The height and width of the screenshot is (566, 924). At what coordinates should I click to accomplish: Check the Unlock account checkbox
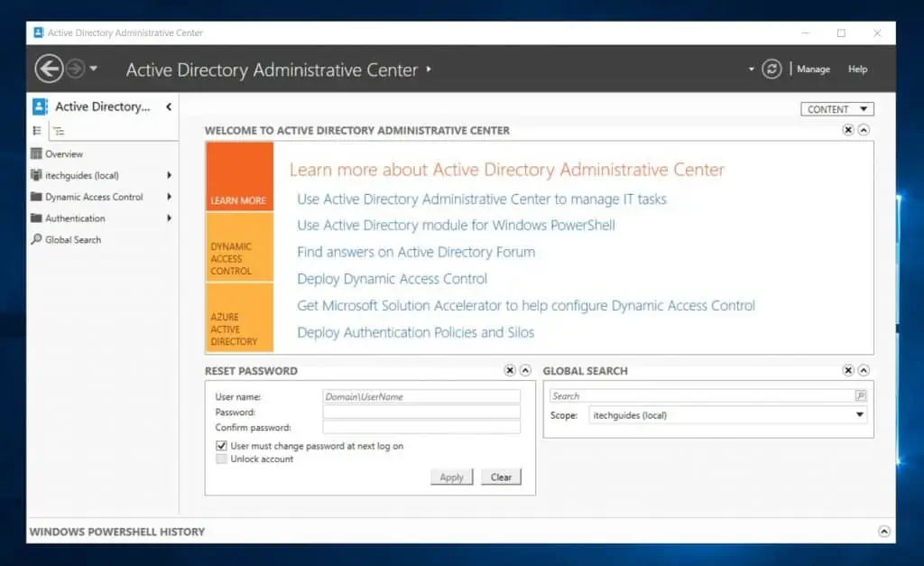[222, 459]
